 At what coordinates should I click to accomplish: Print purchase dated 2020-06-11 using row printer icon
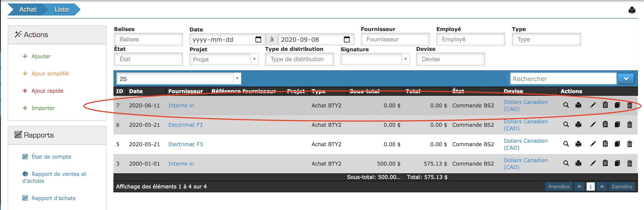578,105
